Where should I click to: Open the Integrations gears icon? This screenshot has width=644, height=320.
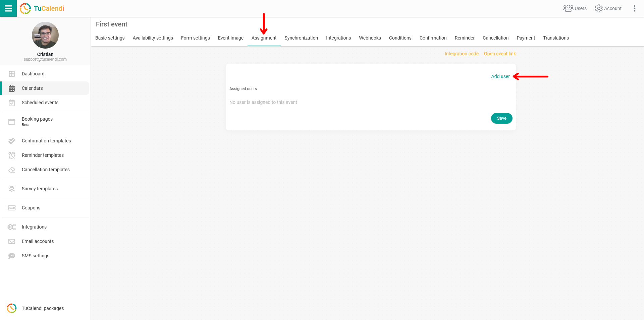12,227
